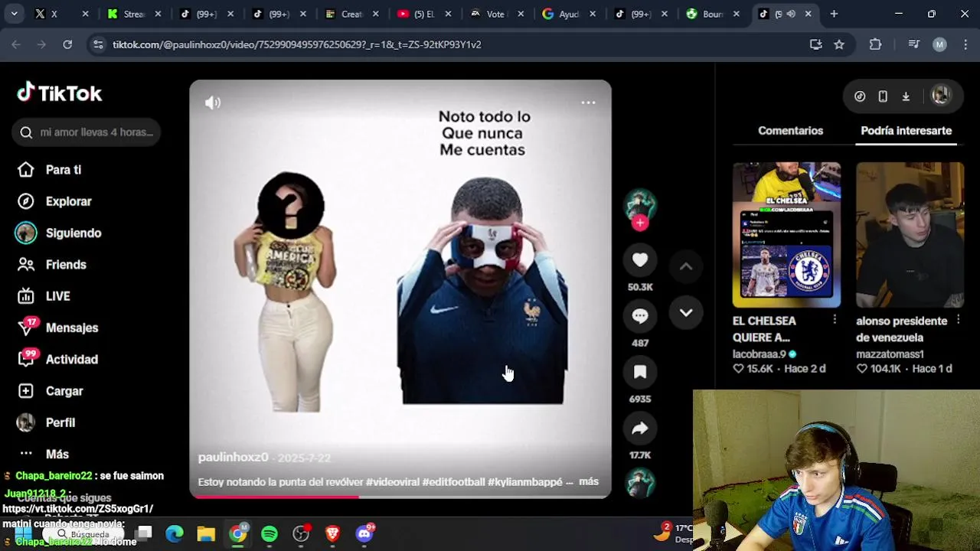The image size is (980, 551).
Task: Select Podría interesarte tab
Action: (906, 131)
